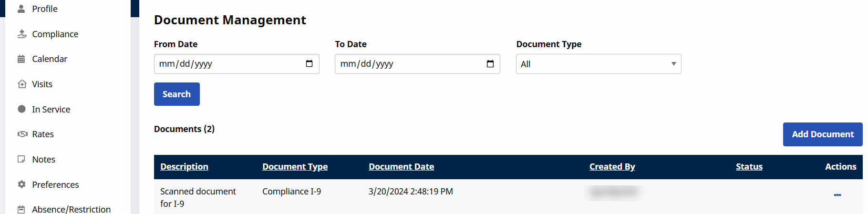Click the Notes sticky-note icon
This screenshot has width=868, height=214.
tap(21, 159)
